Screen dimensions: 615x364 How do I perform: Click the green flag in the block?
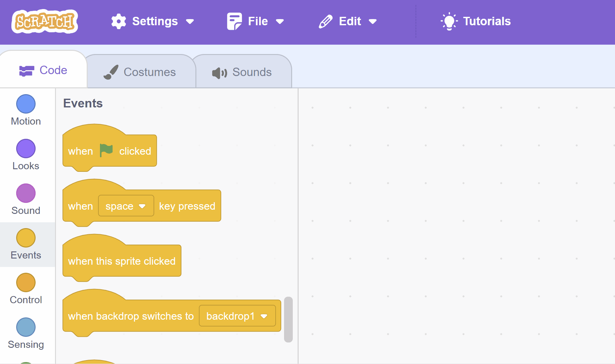coord(106,150)
